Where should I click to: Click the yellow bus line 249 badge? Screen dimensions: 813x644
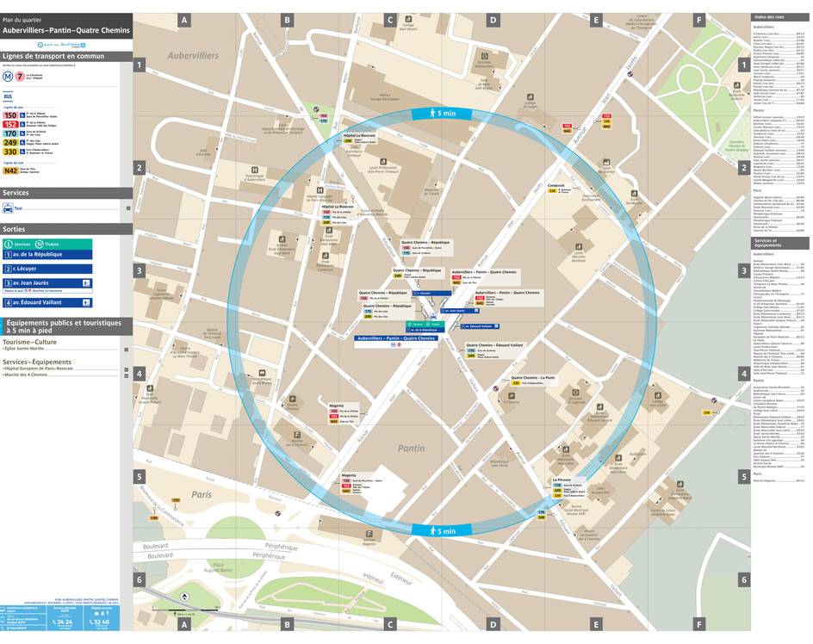[10, 142]
